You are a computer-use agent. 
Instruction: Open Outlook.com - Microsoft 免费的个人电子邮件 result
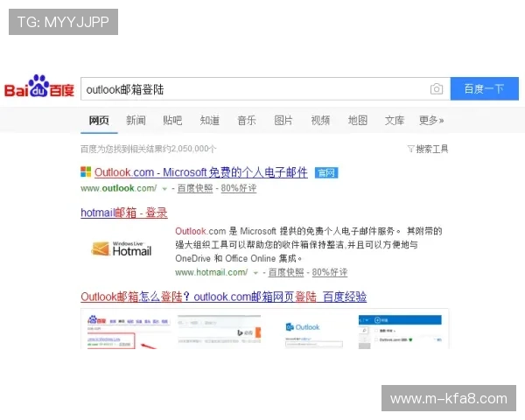pyautogui.click(x=201, y=172)
